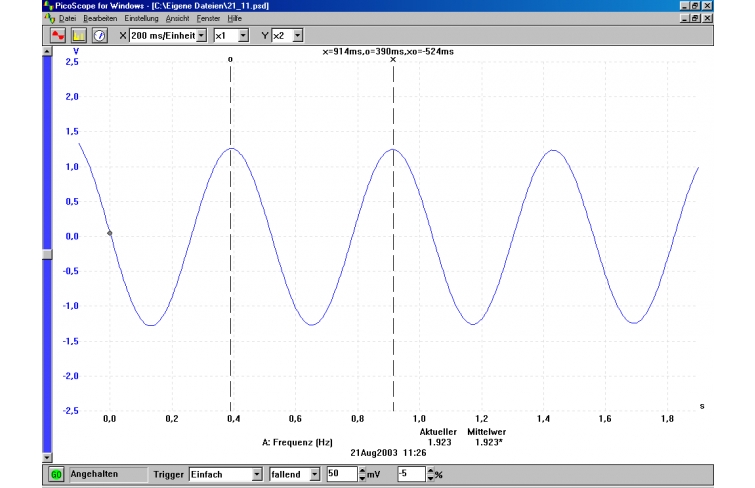Viewport: 755px width, 488px height.
Task: Select the 'x' cursor marker at 914ms
Action: 393,60
